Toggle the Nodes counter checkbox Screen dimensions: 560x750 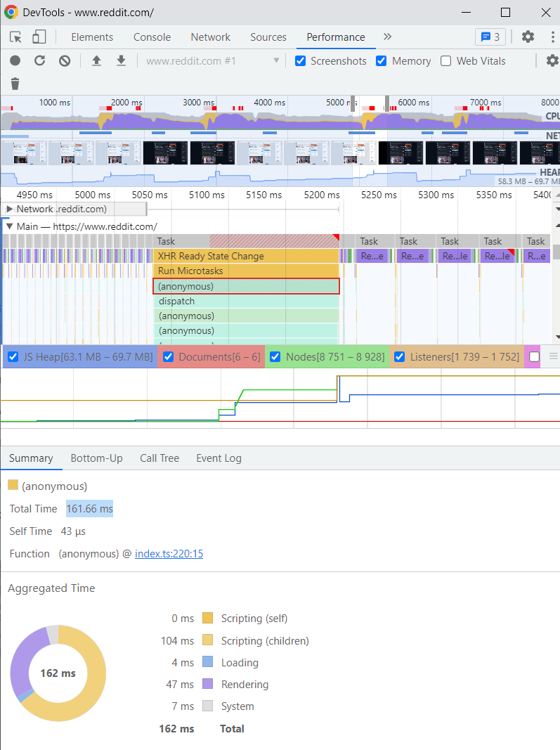click(x=275, y=357)
